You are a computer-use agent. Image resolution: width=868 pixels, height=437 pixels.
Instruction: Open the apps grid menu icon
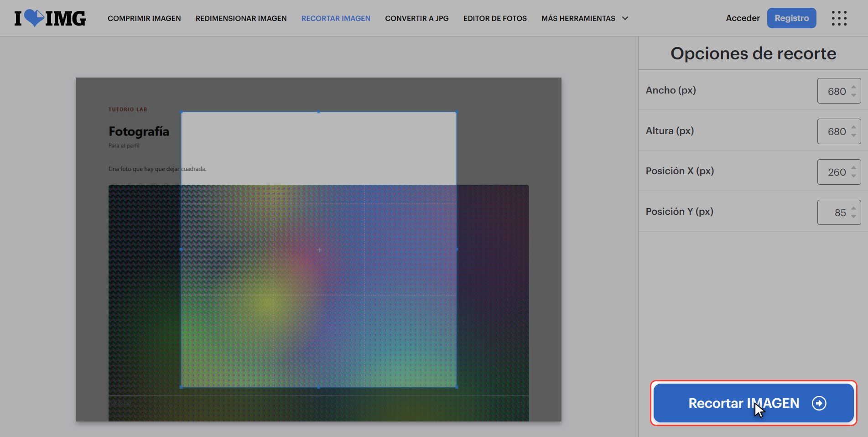coord(839,18)
